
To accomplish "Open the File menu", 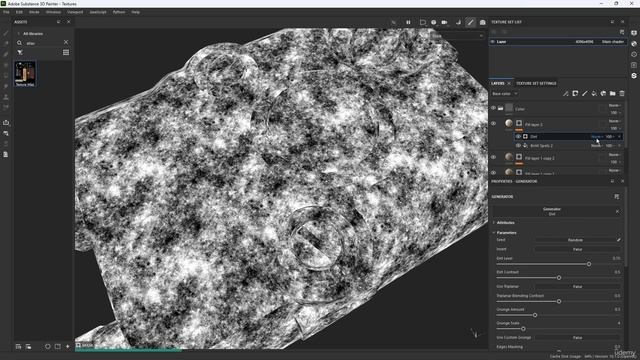I will [x=6, y=12].
